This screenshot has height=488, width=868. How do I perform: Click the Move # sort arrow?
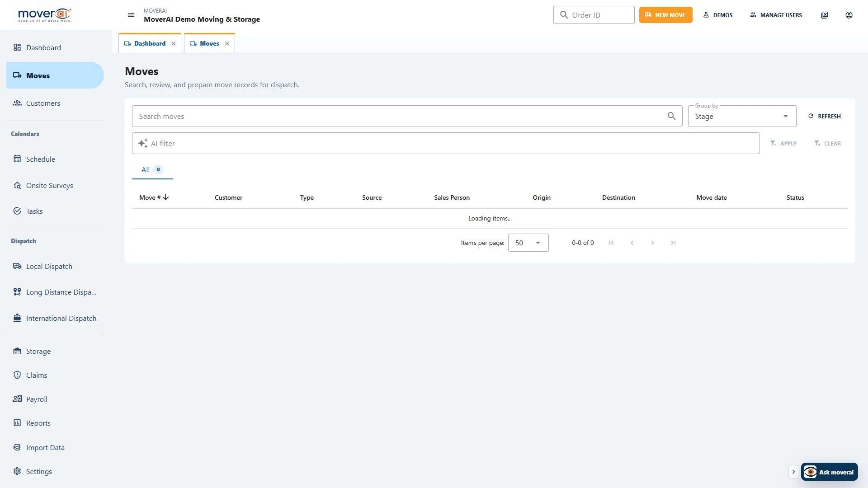(x=166, y=197)
